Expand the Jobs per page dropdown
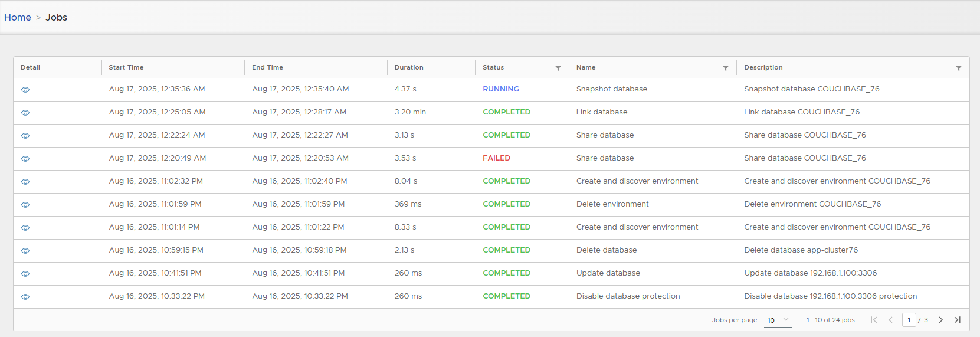This screenshot has height=337, width=980. (x=778, y=320)
